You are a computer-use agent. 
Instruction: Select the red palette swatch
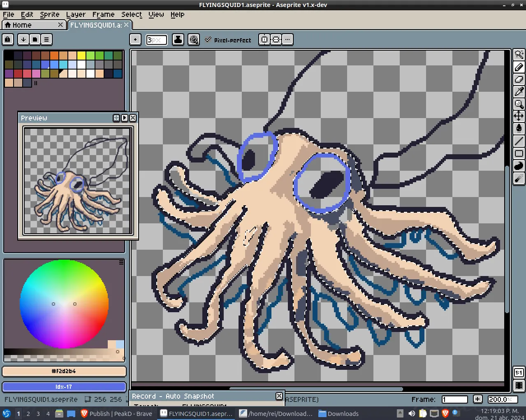click(x=18, y=74)
